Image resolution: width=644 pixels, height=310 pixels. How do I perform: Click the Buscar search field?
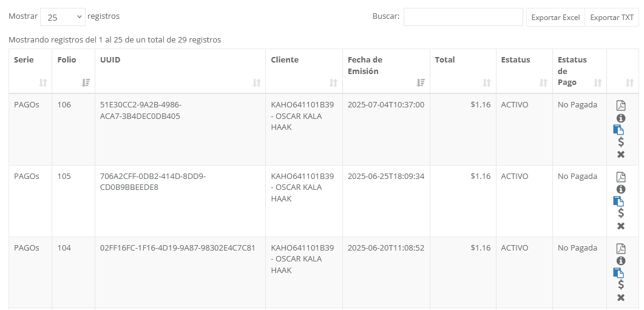coord(463,17)
